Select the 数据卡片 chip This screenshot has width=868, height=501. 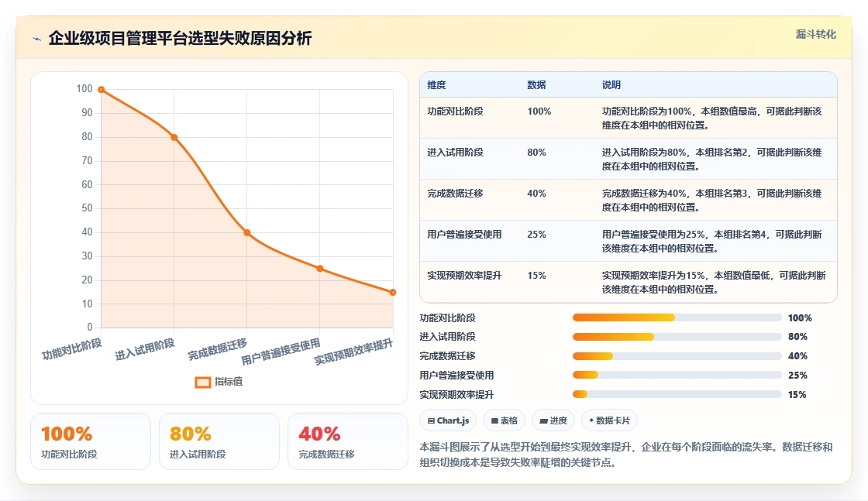pyautogui.click(x=609, y=420)
